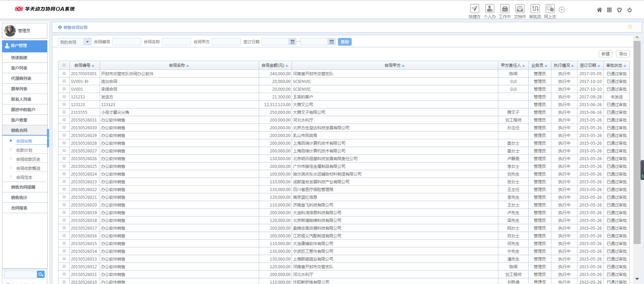Add a shortcut with the plus icon
Screen dimensions: 644x284
[562, 10]
